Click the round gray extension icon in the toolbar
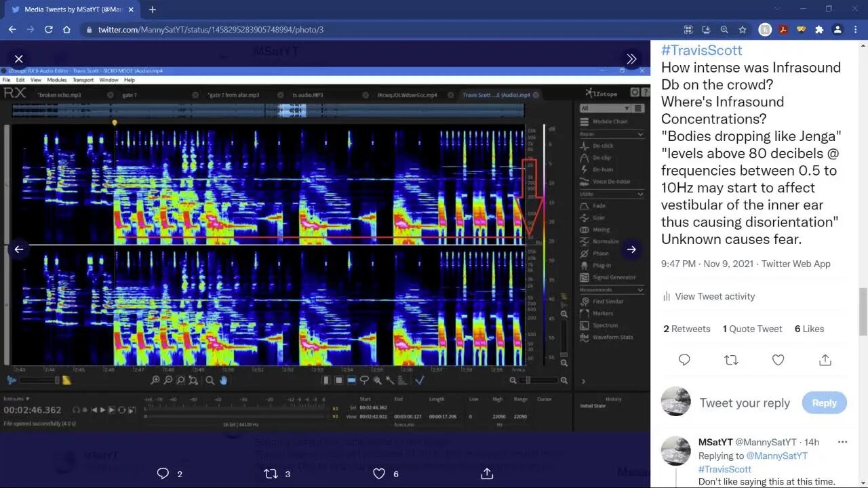Image resolution: width=868 pixels, height=488 pixels. pyautogui.click(x=765, y=30)
